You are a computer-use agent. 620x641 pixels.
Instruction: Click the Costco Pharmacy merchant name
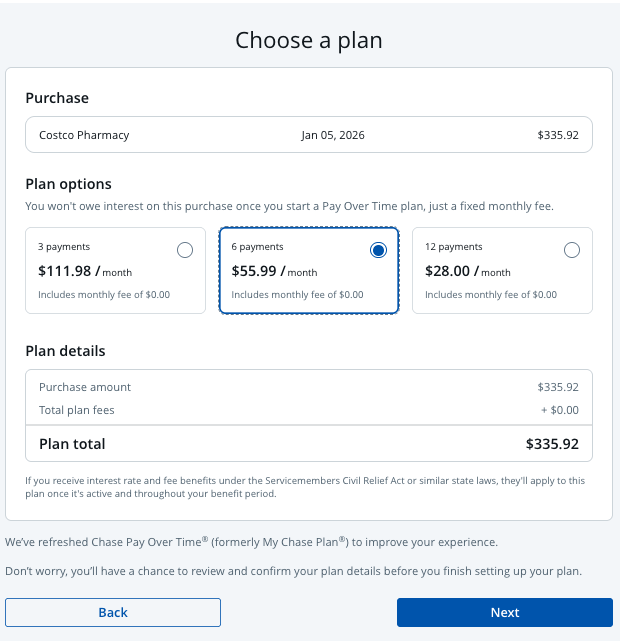(84, 135)
